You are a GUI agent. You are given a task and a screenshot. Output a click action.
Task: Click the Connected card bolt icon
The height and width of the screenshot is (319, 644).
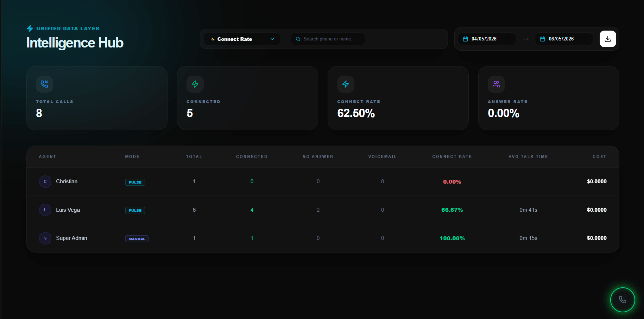click(x=195, y=84)
